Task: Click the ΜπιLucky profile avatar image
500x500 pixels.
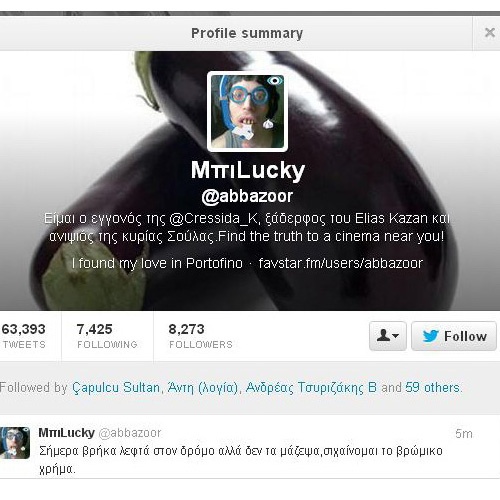Action: point(247,111)
